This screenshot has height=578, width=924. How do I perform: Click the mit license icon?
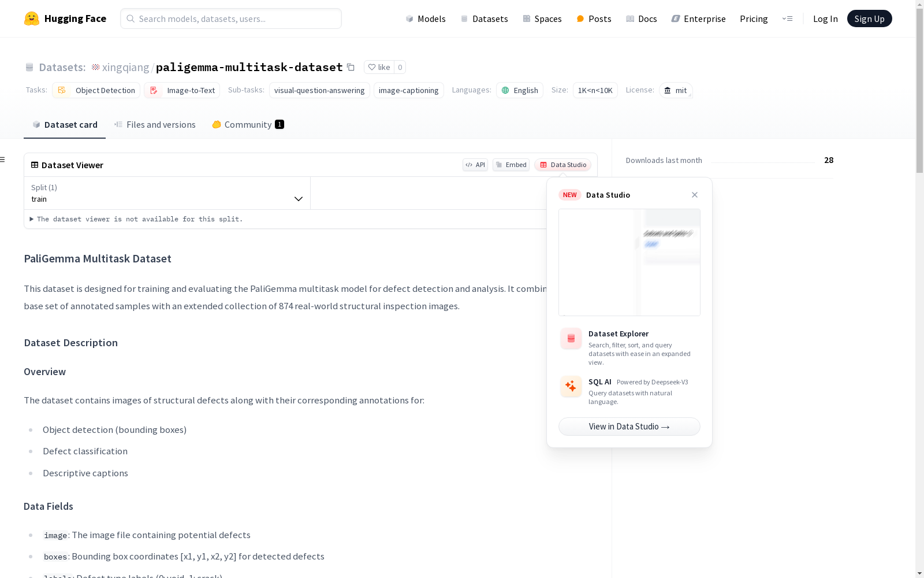(668, 90)
